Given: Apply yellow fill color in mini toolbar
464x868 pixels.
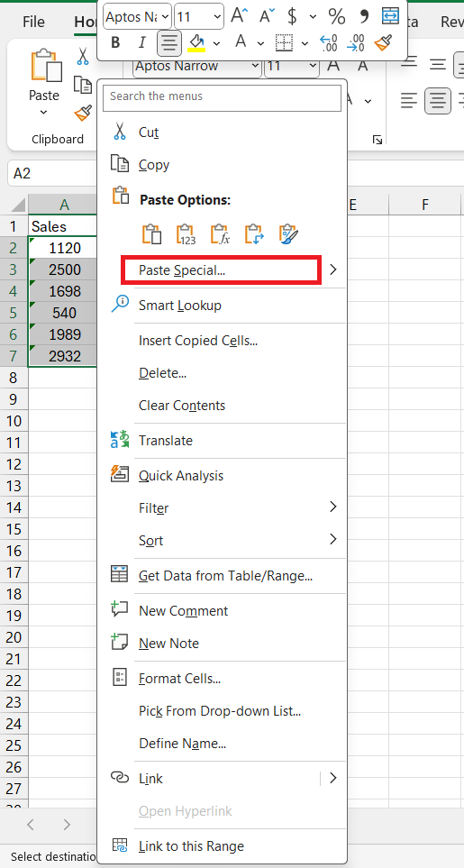Looking at the screenshot, I should [196, 42].
